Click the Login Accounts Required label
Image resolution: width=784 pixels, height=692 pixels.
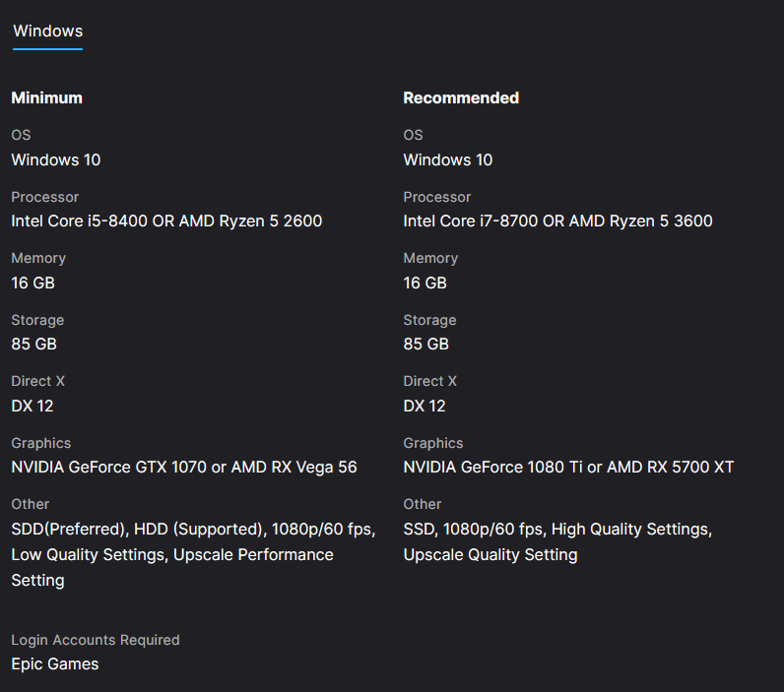(96, 640)
